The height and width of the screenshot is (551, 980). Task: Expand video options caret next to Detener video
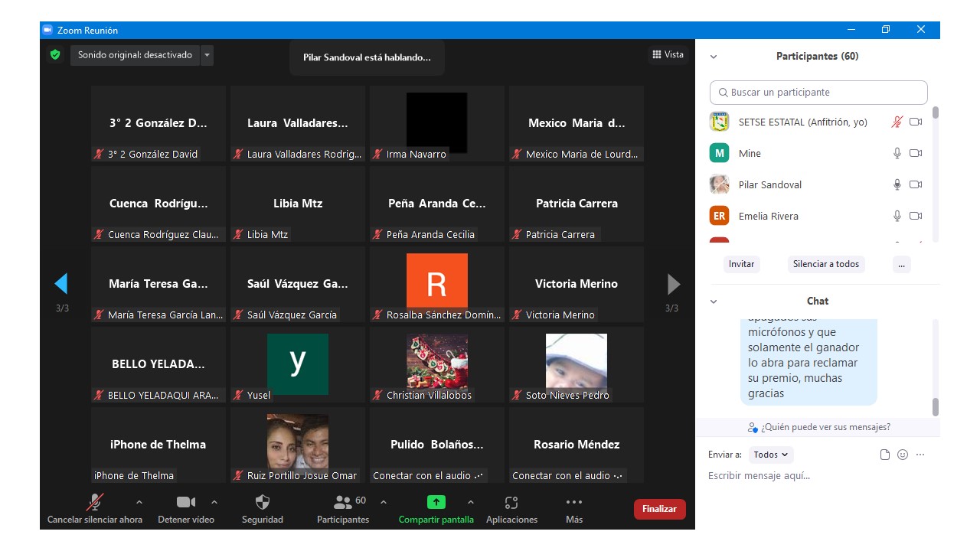click(x=214, y=502)
